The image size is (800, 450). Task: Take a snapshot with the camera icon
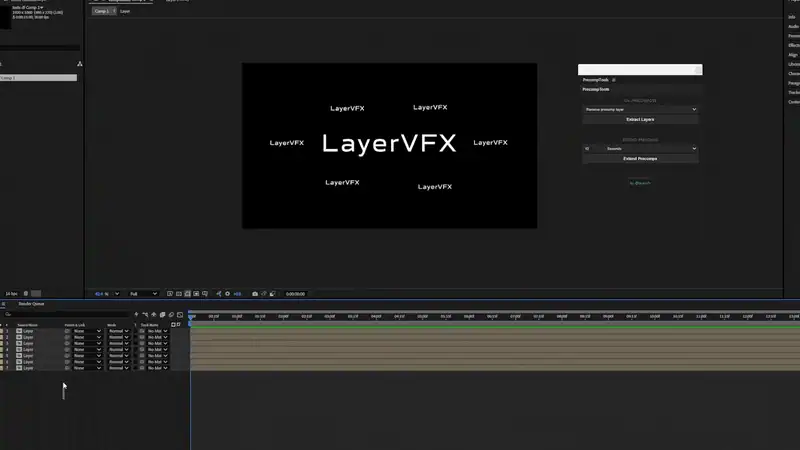(255, 294)
